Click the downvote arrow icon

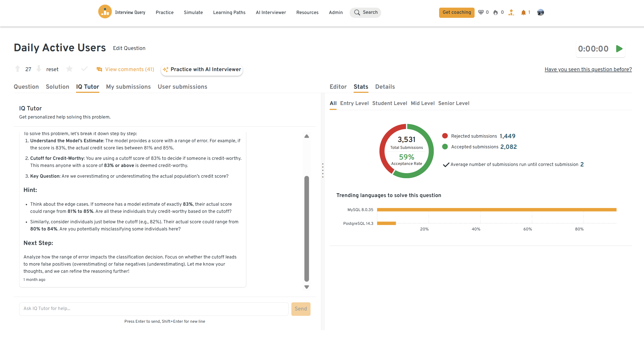39,69
